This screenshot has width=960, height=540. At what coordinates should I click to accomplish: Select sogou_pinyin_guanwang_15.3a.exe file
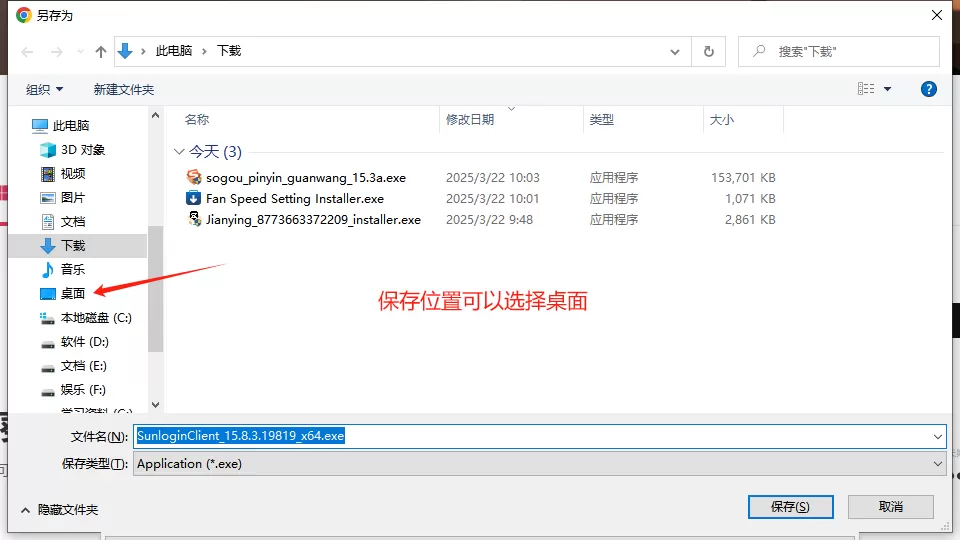click(306, 178)
